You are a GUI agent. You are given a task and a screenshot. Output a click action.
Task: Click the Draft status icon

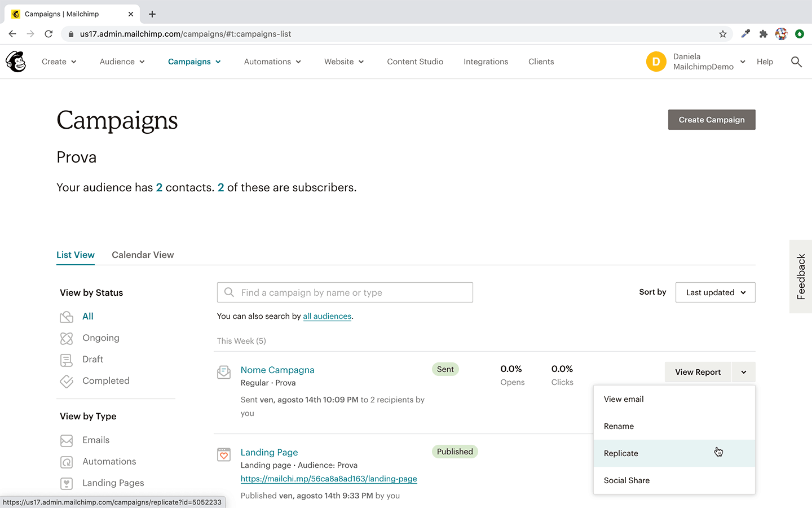[67, 360]
